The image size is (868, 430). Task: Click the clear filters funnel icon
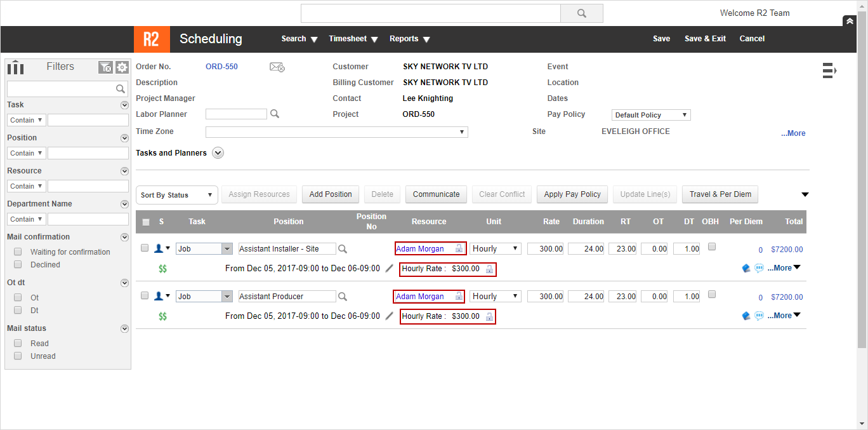point(105,67)
